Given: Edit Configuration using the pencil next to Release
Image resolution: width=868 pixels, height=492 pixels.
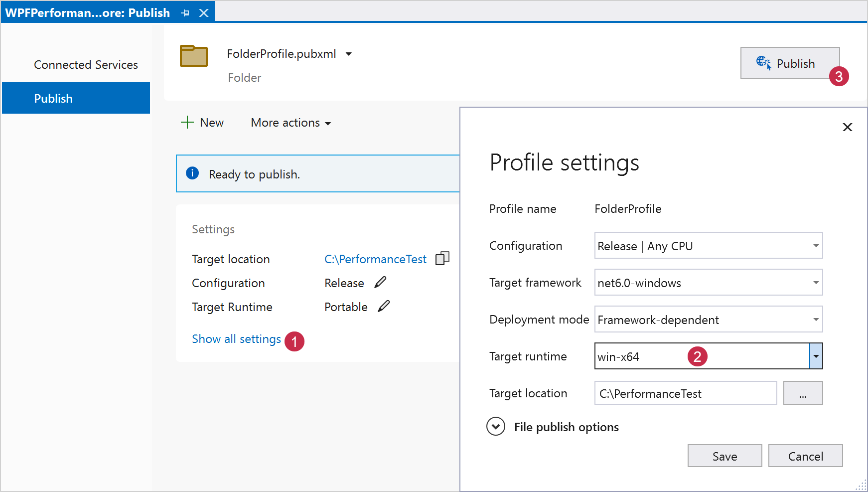Looking at the screenshot, I should point(380,283).
